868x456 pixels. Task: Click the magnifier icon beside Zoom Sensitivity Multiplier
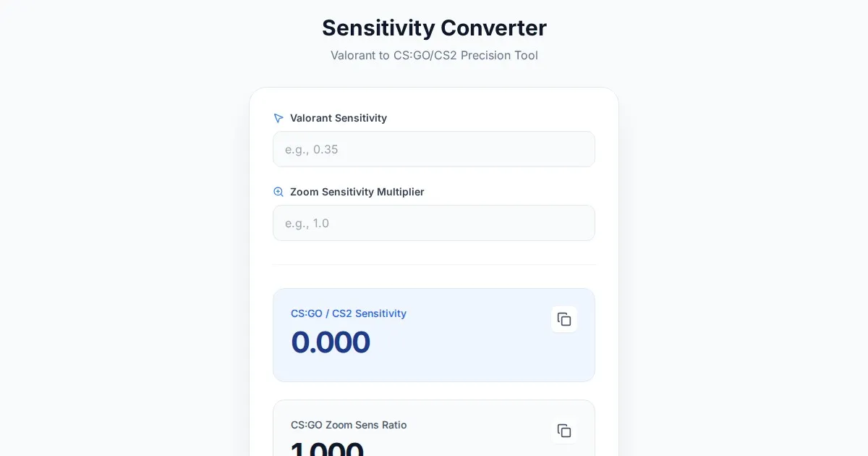tap(278, 192)
